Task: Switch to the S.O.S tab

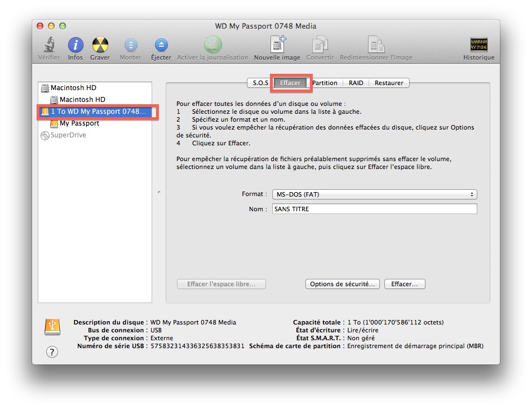Action: [260, 83]
